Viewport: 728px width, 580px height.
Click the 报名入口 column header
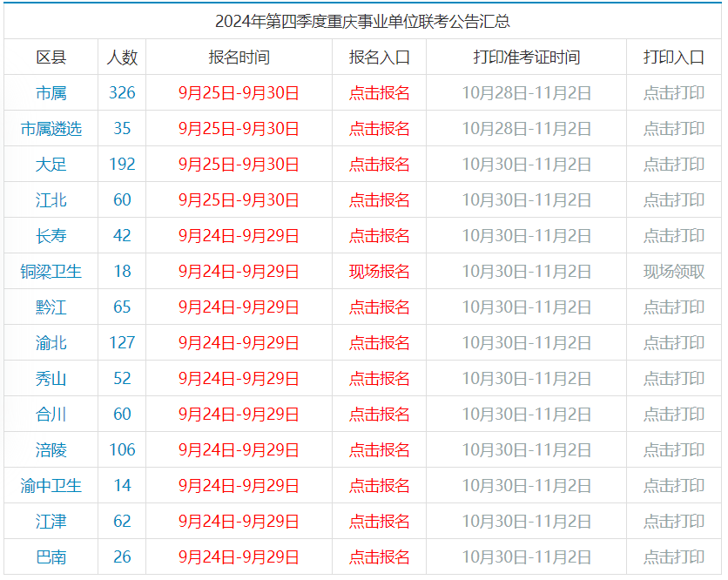pyautogui.click(x=379, y=57)
